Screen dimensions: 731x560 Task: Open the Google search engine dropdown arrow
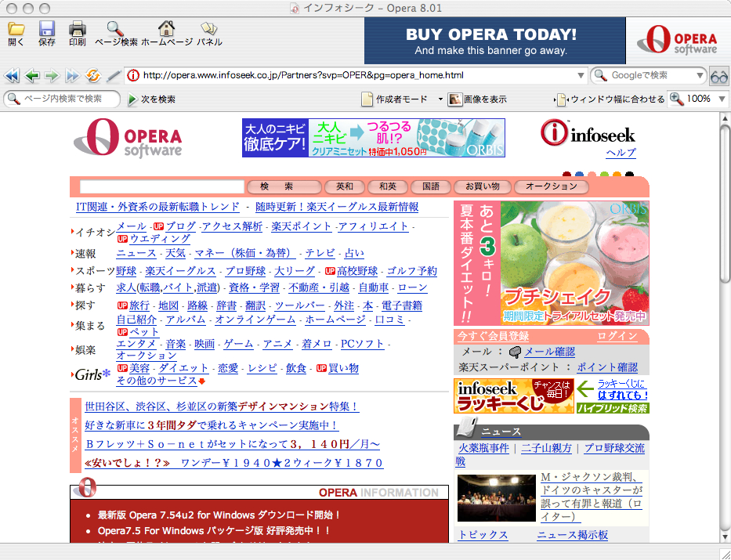700,75
